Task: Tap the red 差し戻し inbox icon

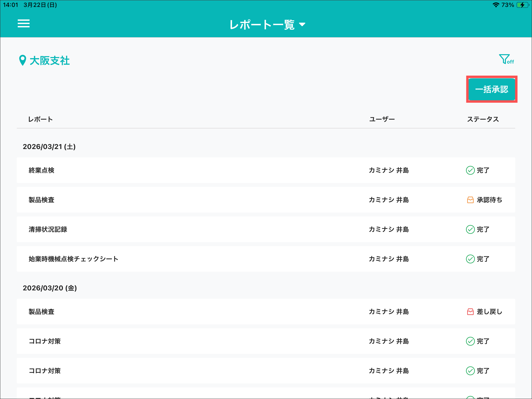Action: [x=470, y=312]
